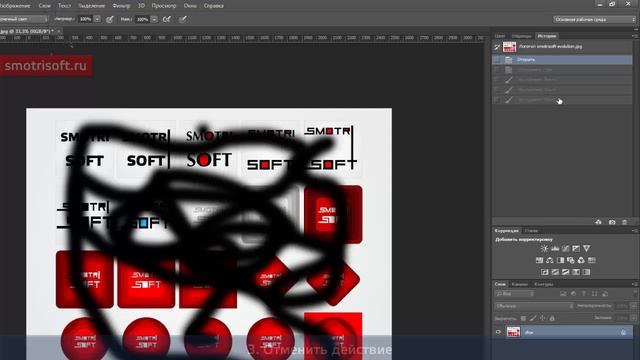
Task: Add a Photo Filter adjustment layer
Action: click(571, 260)
